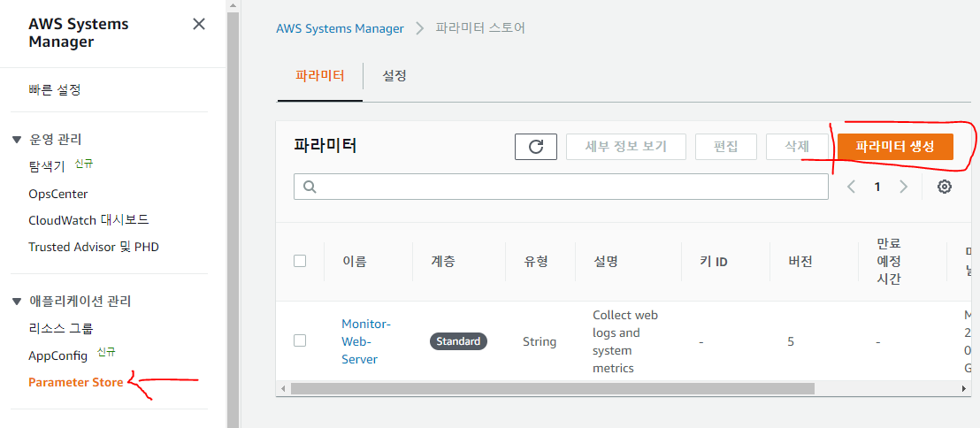Click the 만료 예정 시간 column header
This screenshot has width=980, height=428.
click(889, 261)
